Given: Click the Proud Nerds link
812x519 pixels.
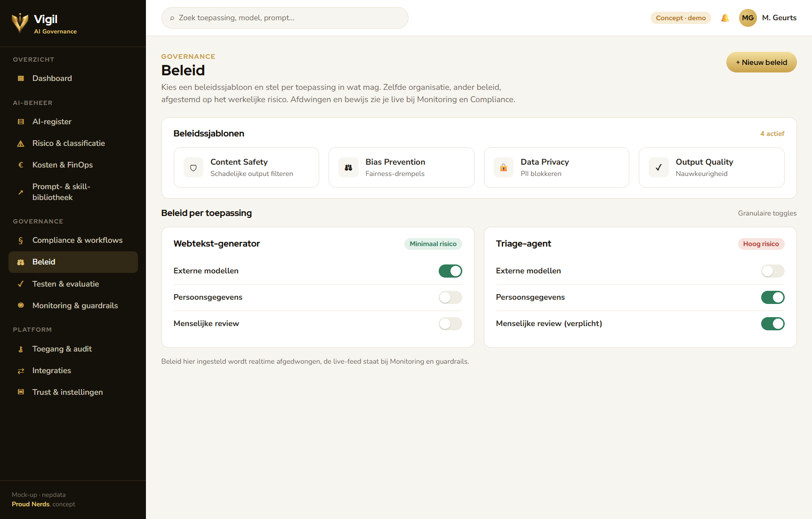Looking at the screenshot, I should click(31, 504).
